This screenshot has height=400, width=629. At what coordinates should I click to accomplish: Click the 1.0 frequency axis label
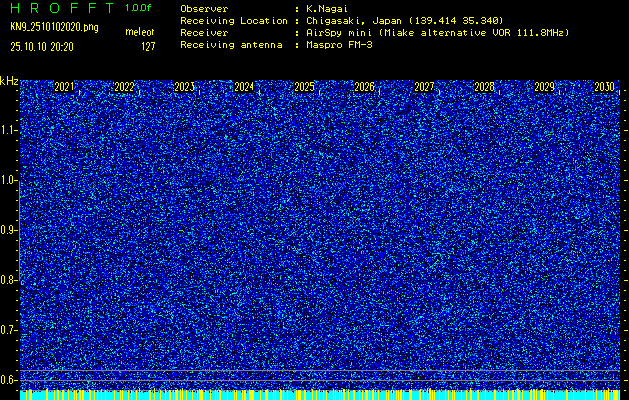[x=9, y=180]
